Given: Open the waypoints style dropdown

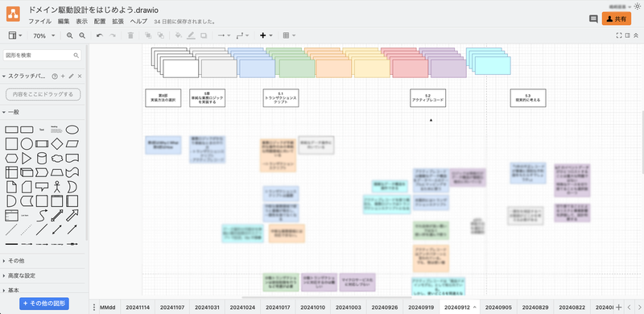Looking at the screenshot, I should pos(243,35).
